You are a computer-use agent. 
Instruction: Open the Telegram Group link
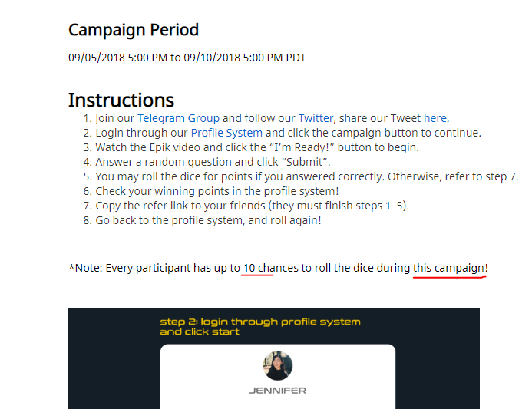178,118
